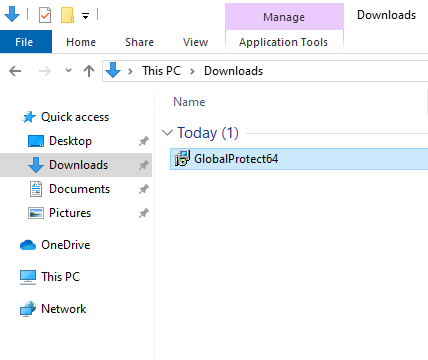Select the Today (1) group header text
428x360 pixels.
click(x=208, y=133)
